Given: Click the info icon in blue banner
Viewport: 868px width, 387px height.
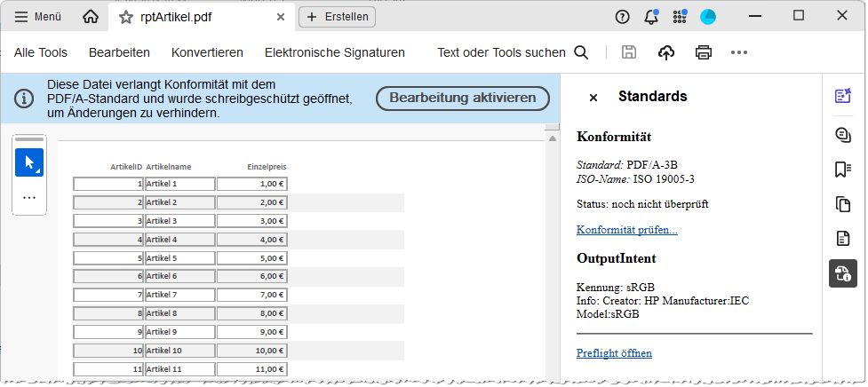Looking at the screenshot, I should pos(24,99).
